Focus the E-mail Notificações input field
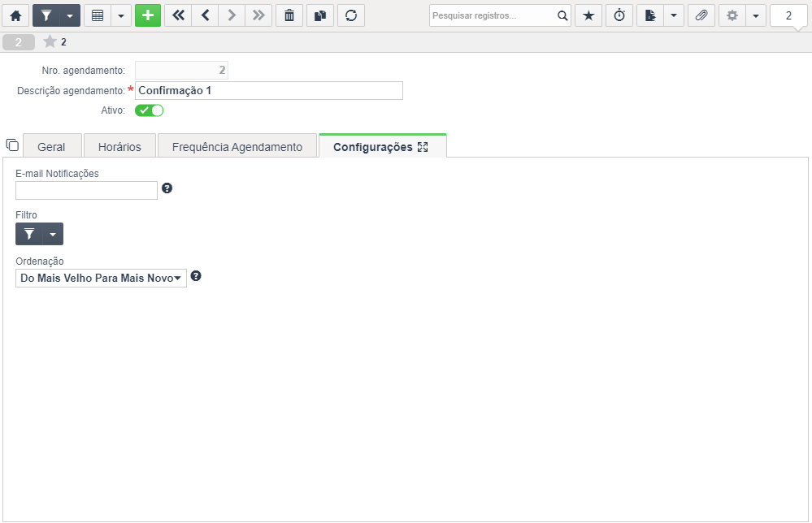Viewport: 812px width, 523px height. click(x=86, y=190)
